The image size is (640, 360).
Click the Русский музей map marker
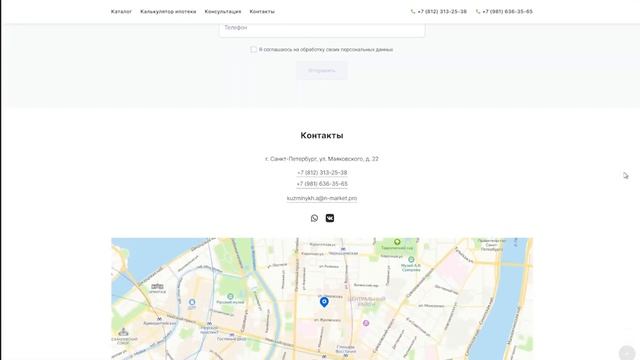[230, 297]
